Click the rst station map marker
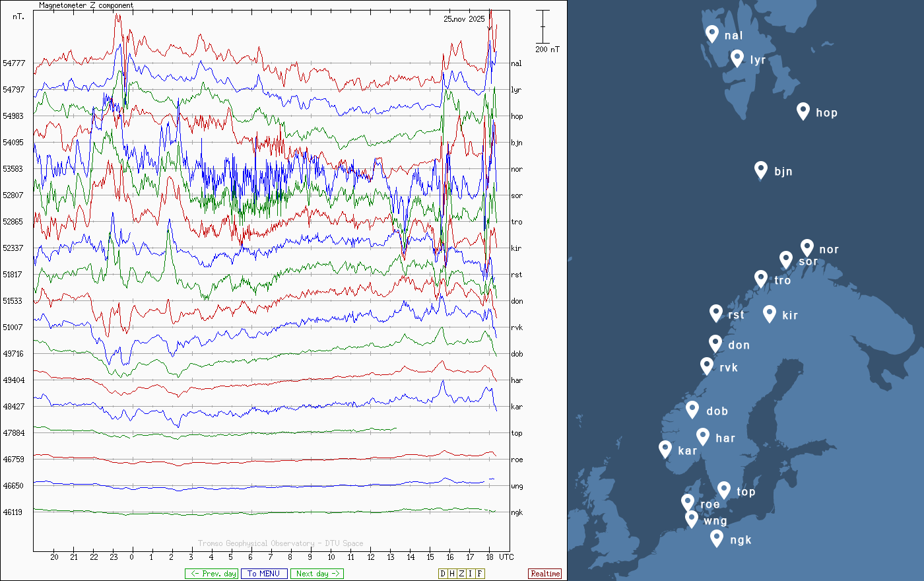 point(716,314)
